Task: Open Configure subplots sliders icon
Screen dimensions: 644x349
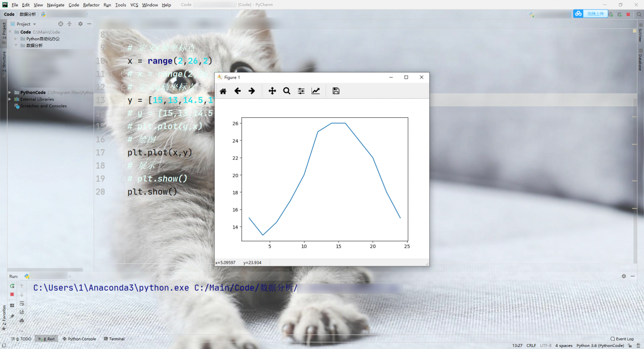Action: (x=301, y=91)
